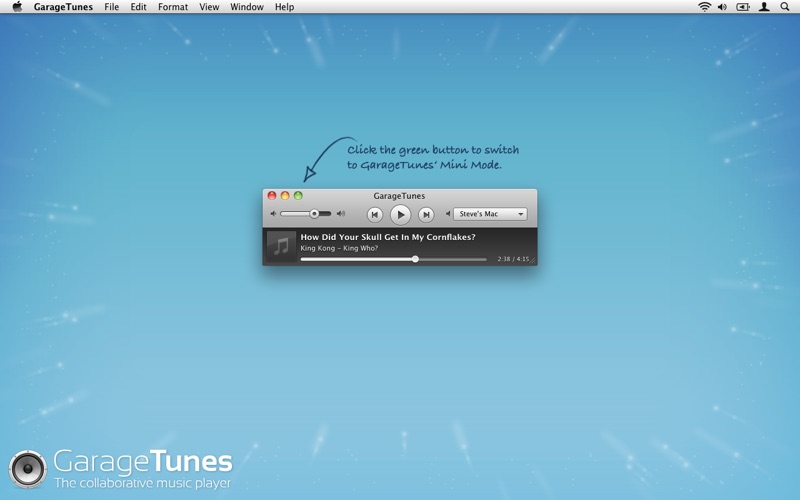Screen dimensions: 800x500
Task: Click the high volume speaker icon
Action: (x=341, y=214)
